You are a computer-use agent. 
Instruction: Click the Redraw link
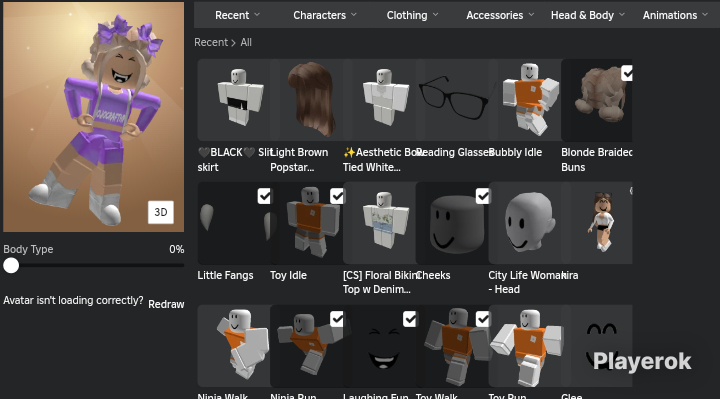(166, 304)
